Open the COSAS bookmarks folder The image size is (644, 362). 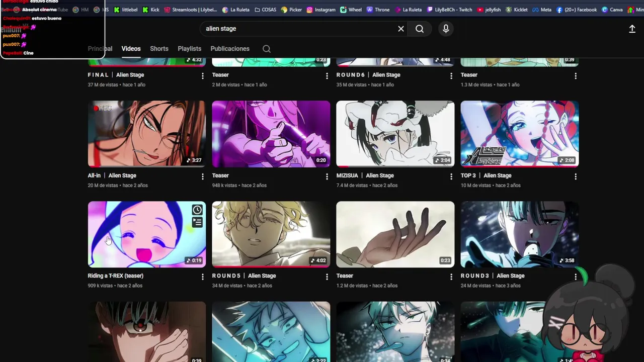(x=265, y=10)
